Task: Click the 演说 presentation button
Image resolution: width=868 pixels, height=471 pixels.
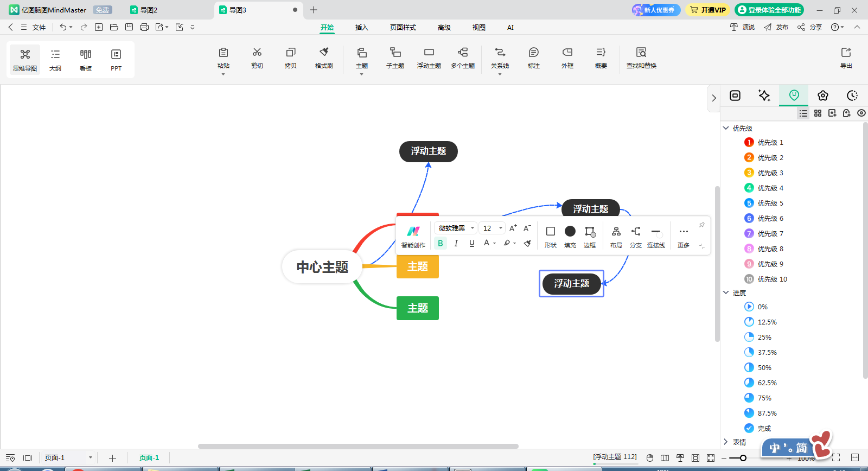Action: 743,27
